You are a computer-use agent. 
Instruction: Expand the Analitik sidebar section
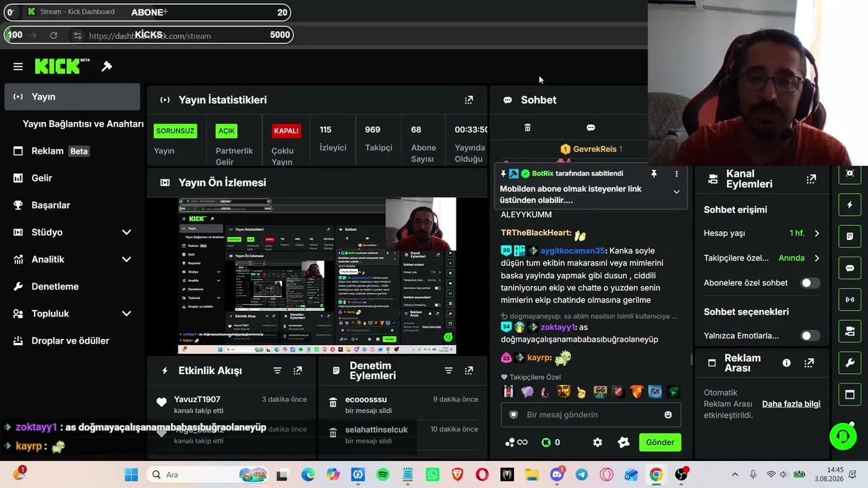click(x=126, y=260)
